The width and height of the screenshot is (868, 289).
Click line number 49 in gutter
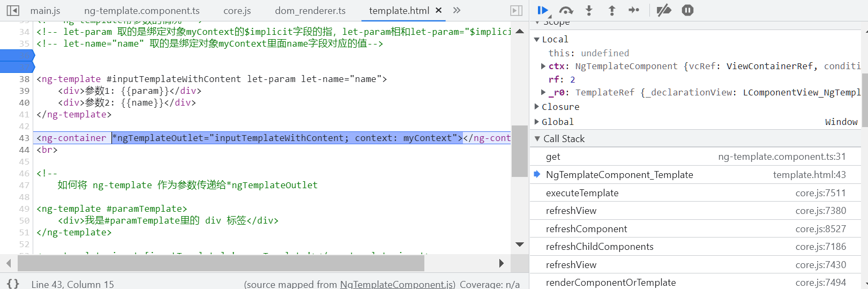coord(24,209)
